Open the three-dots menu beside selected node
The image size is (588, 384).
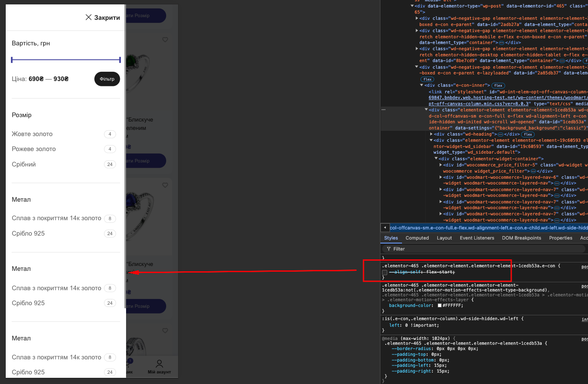[x=383, y=109]
